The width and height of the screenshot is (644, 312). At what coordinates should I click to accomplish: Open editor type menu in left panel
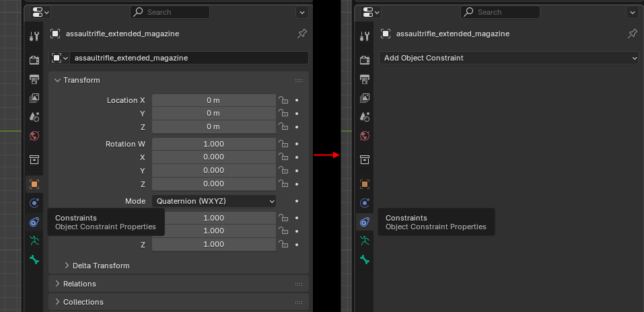40,12
